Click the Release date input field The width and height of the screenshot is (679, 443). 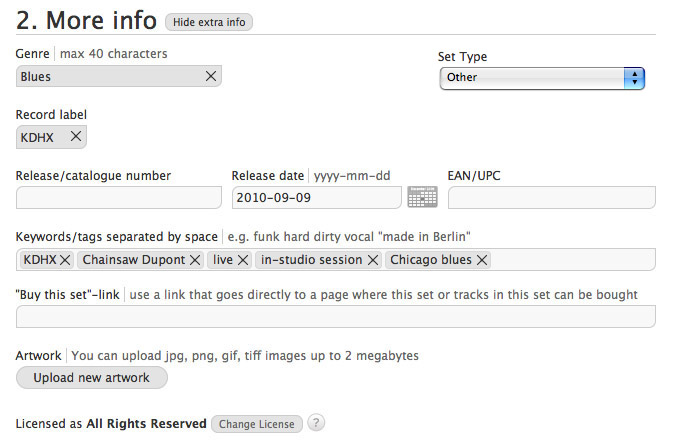coord(316,198)
